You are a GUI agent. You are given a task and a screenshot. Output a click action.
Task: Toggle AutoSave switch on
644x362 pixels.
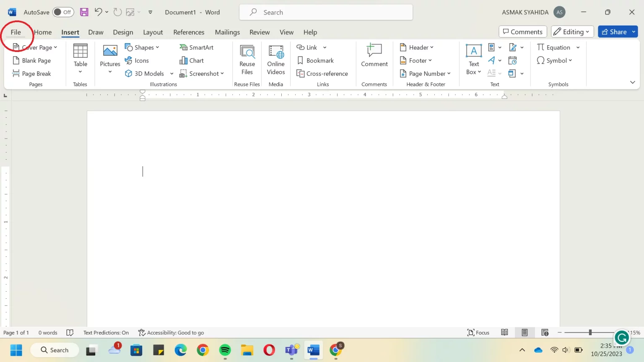[x=63, y=12]
